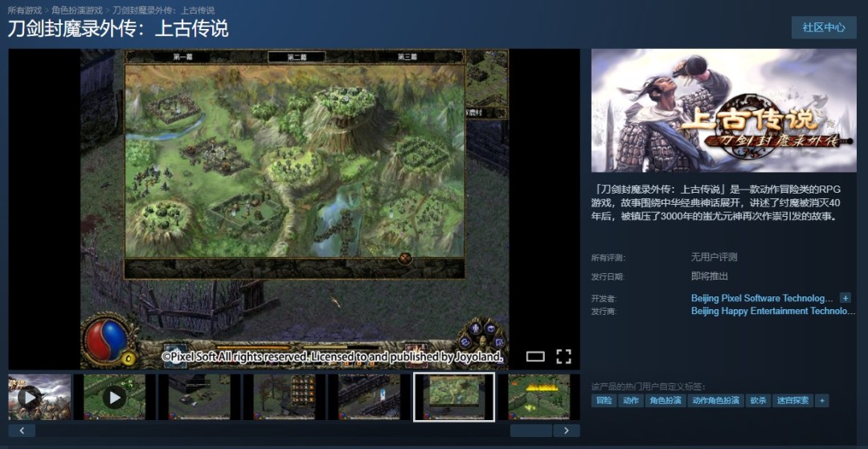The width and height of the screenshot is (868, 449).
Task: Expand developer list with plus button
Action: 845,298
